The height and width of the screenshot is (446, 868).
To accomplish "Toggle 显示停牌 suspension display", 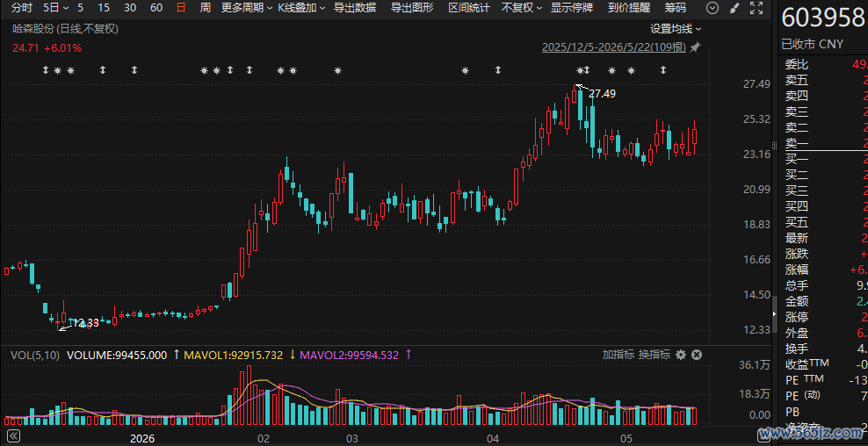I will pyautogui.click(x=572, y=8).
